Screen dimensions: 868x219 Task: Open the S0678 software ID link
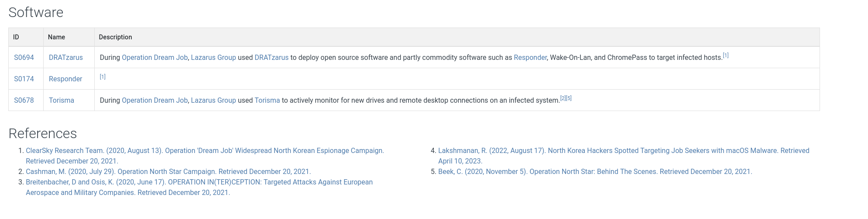pyautogui.click(x=24, y=100)
